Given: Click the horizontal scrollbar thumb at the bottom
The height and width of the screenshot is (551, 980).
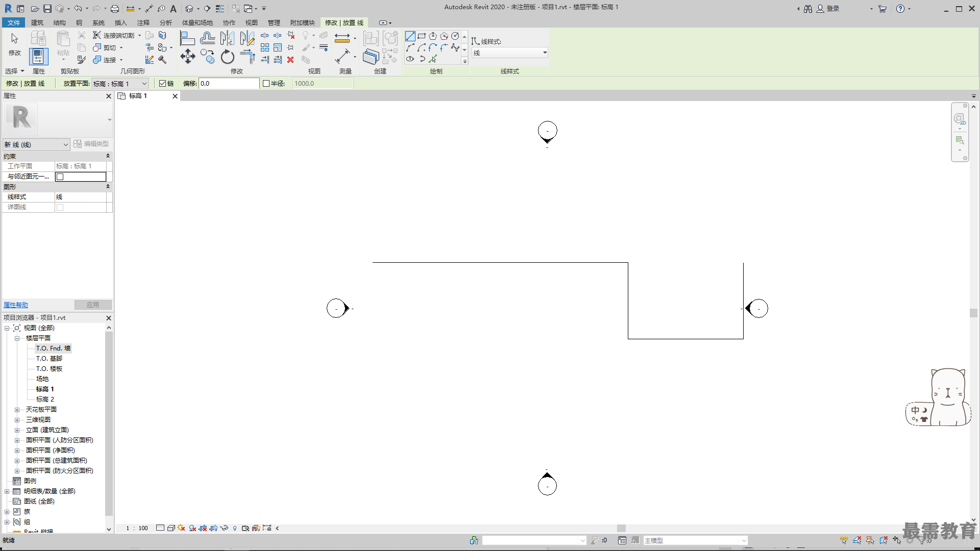Looking at the screenshot, I should coord(621,529).
